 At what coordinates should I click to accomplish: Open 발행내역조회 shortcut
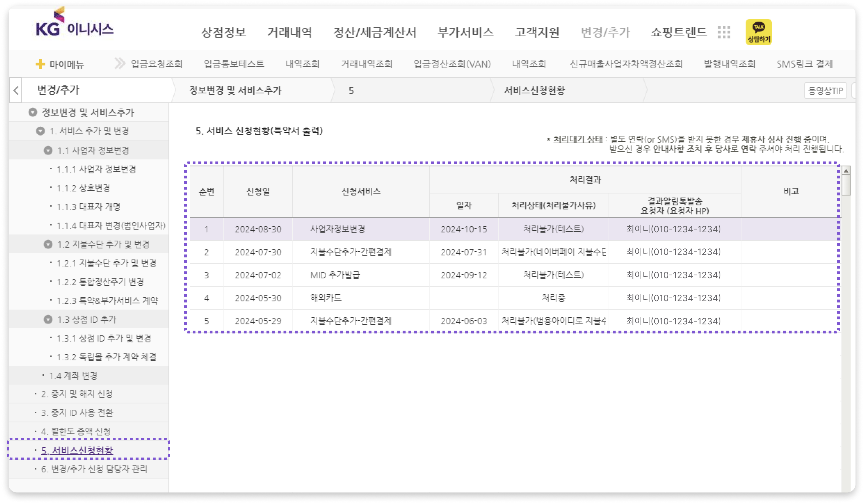point(729,64)
